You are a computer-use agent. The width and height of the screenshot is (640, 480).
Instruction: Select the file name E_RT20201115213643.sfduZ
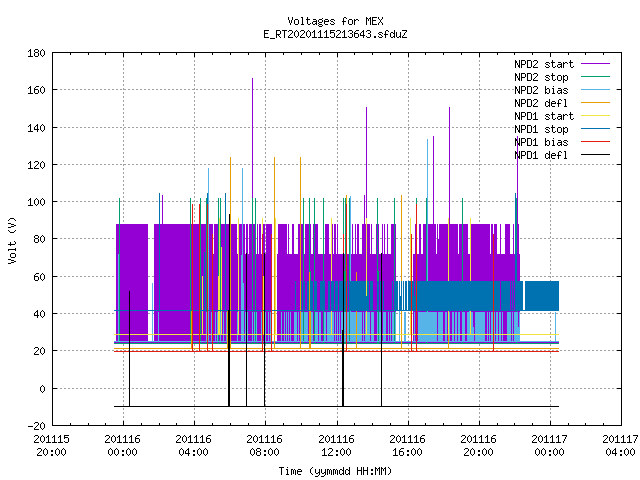[x=335, y=34]
